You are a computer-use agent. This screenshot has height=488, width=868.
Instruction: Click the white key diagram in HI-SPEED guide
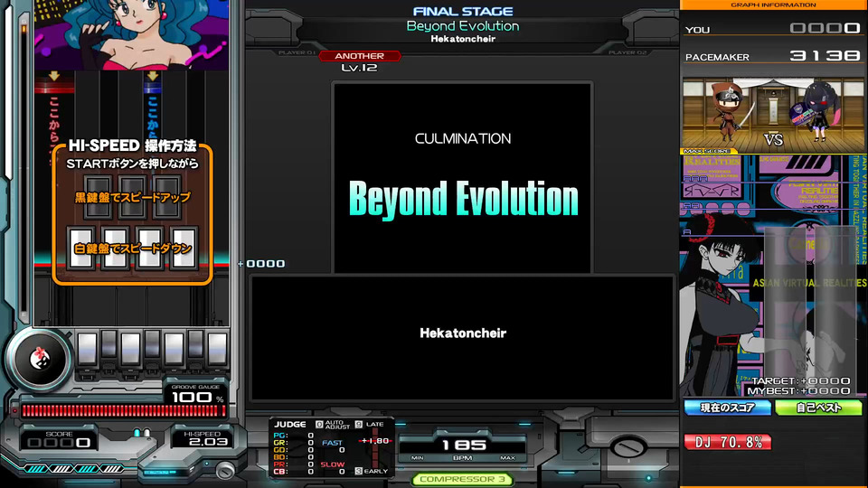pyautogui.click(x=132, y=248)
